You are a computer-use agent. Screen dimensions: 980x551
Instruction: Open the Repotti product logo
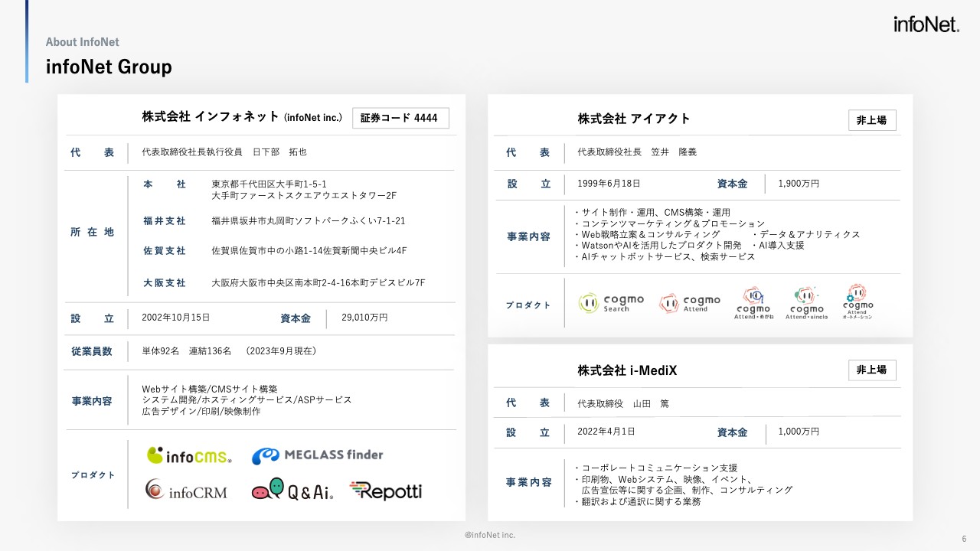click(x=386, y=491)
